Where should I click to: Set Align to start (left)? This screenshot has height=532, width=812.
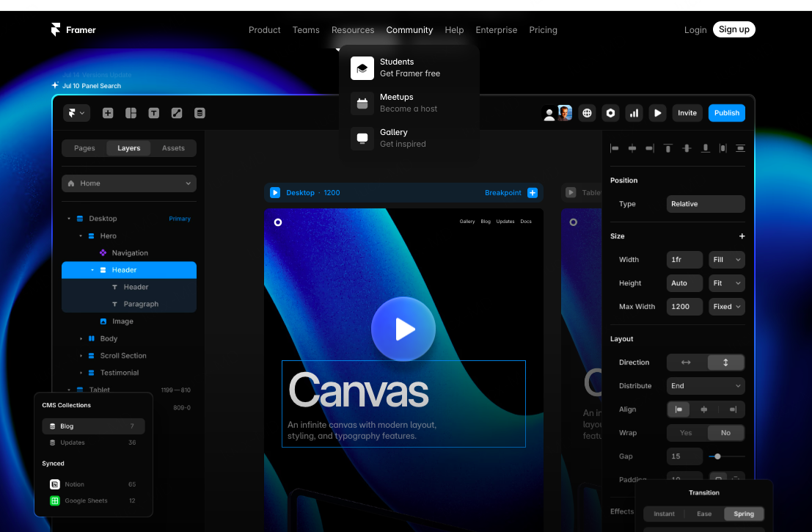pos(679,409)
